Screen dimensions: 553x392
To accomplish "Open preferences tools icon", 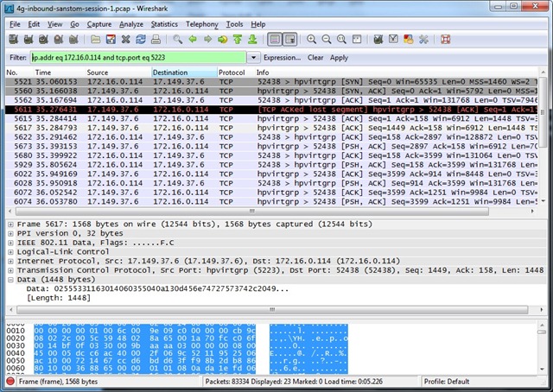I will click(x=423, y=39).
